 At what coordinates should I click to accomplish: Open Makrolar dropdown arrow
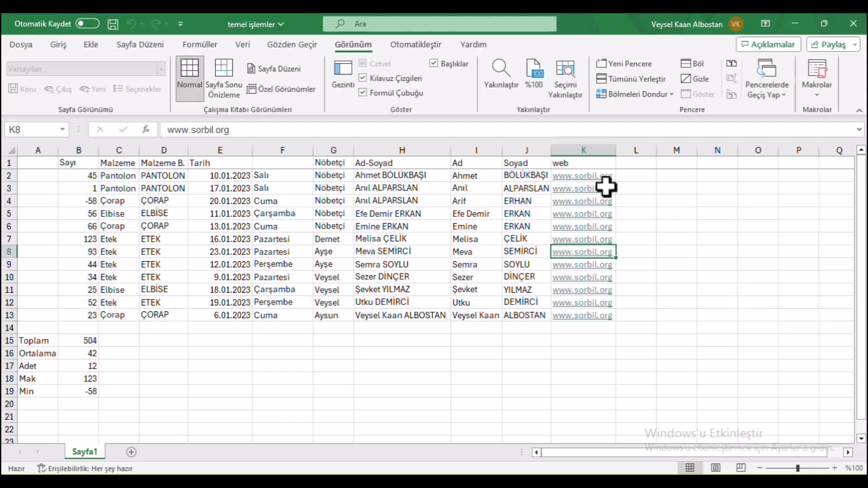point(816,95)
